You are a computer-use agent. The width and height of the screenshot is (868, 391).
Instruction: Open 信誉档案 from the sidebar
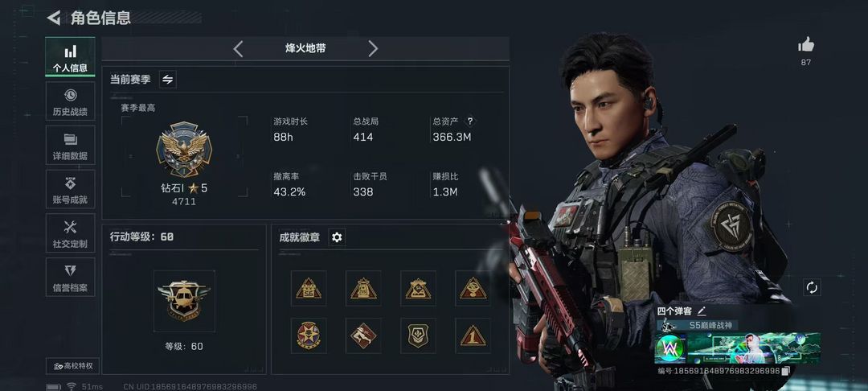(x=70, y=277)
